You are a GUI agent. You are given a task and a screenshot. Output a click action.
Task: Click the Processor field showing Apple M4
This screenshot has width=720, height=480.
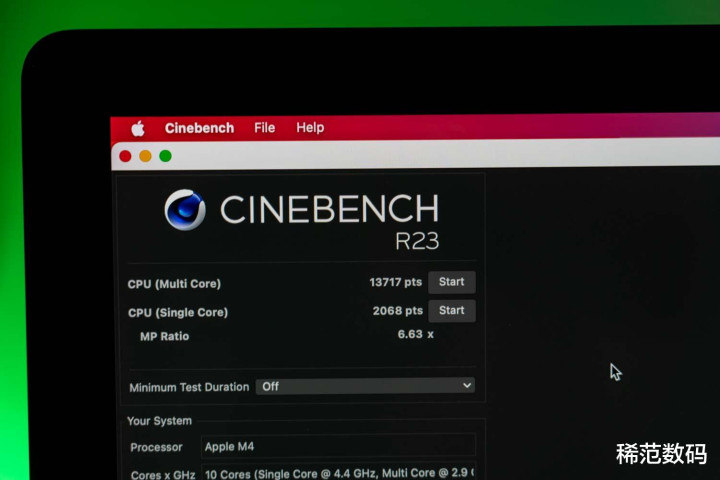point(338,446)
